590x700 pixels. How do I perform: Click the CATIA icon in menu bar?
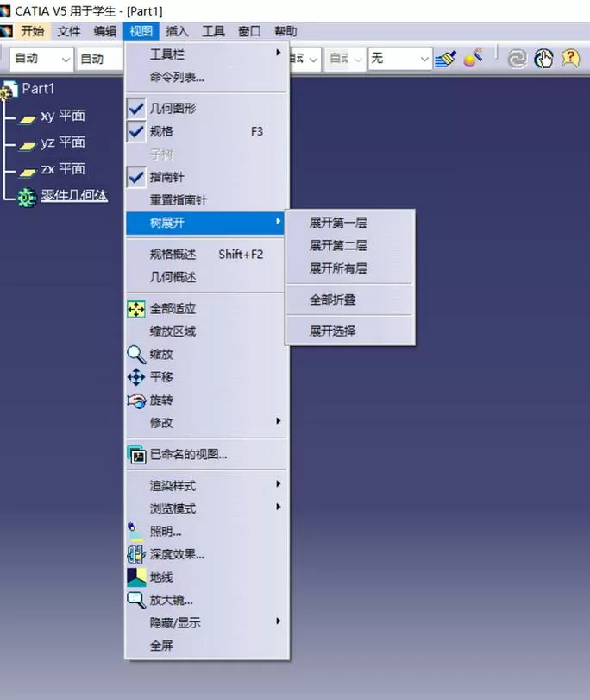pyautogui.click(x=6, y=31)
